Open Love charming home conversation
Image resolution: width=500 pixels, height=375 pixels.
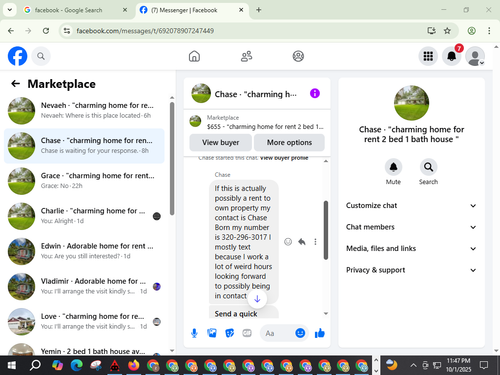(x=84, y=321)
